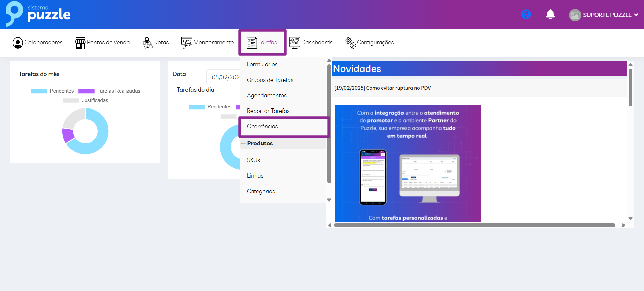Toggle Justificadas legend in monthly chart
644x291 pixels.
point(86,100)
